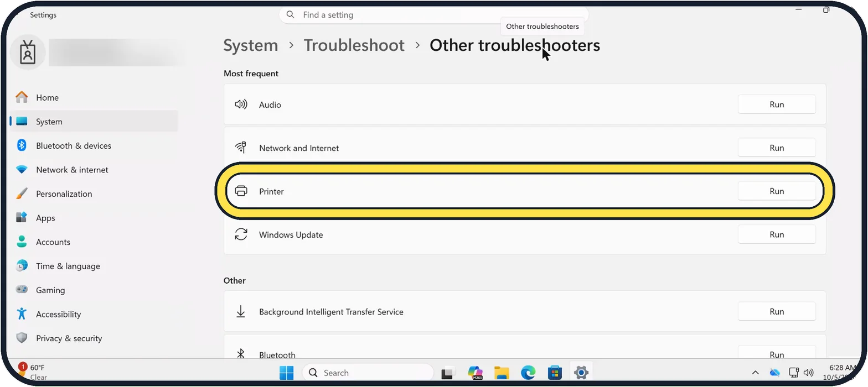Go to Privacy & security settings

tap(94, 338)
